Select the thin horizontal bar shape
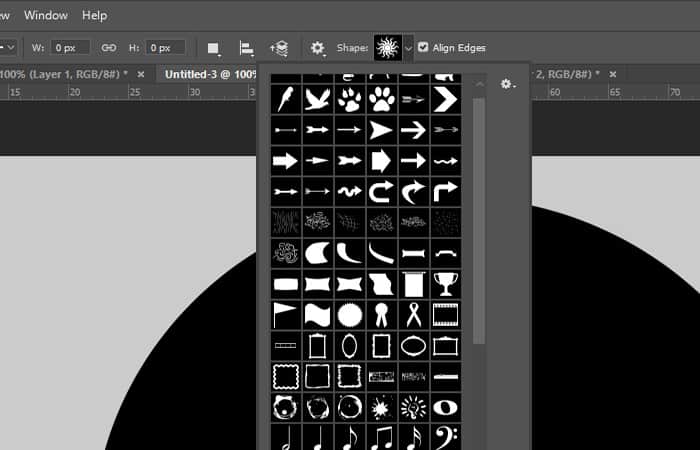Screen dimensions: 700x450 point(446,377)
